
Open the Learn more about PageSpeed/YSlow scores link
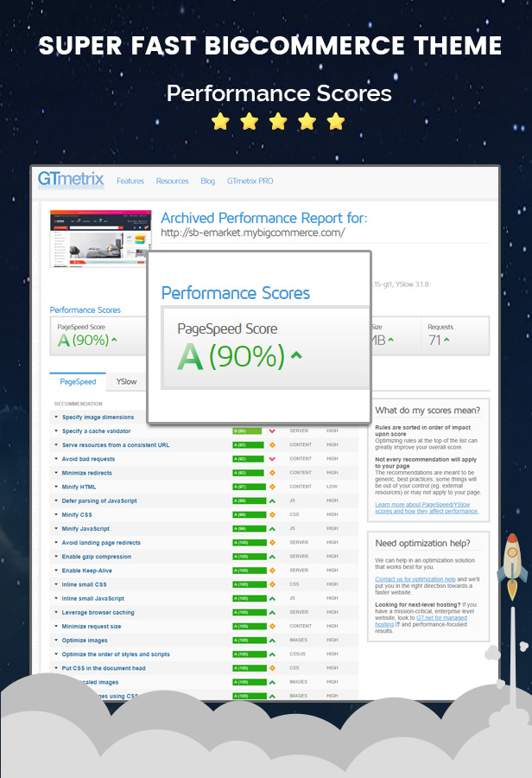(427, 507)
